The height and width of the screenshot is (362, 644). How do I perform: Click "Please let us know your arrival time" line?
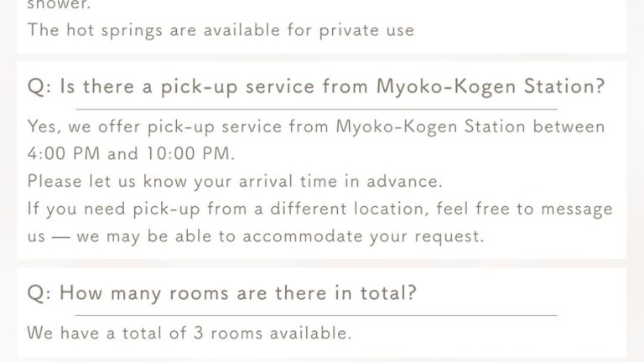[191, 181]
